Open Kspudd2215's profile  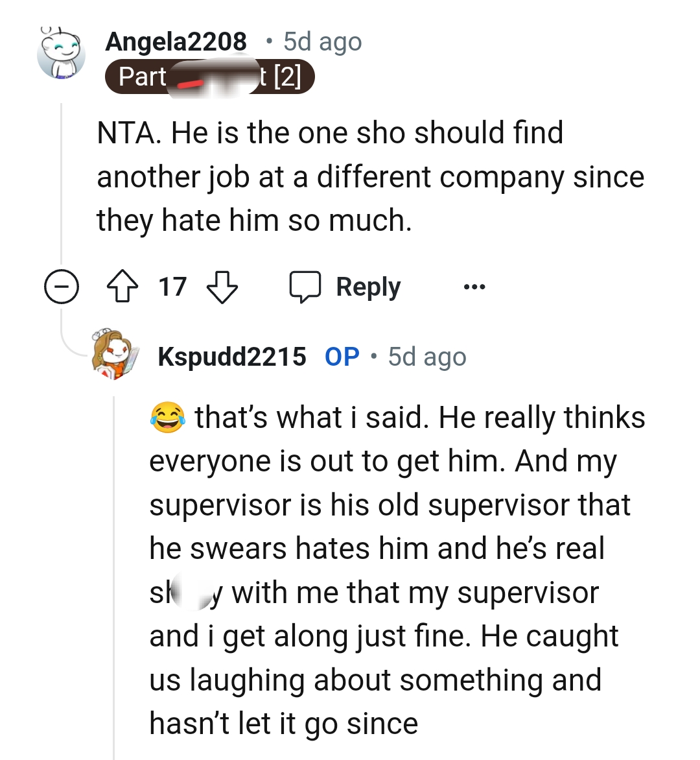[x=231, y=356]
